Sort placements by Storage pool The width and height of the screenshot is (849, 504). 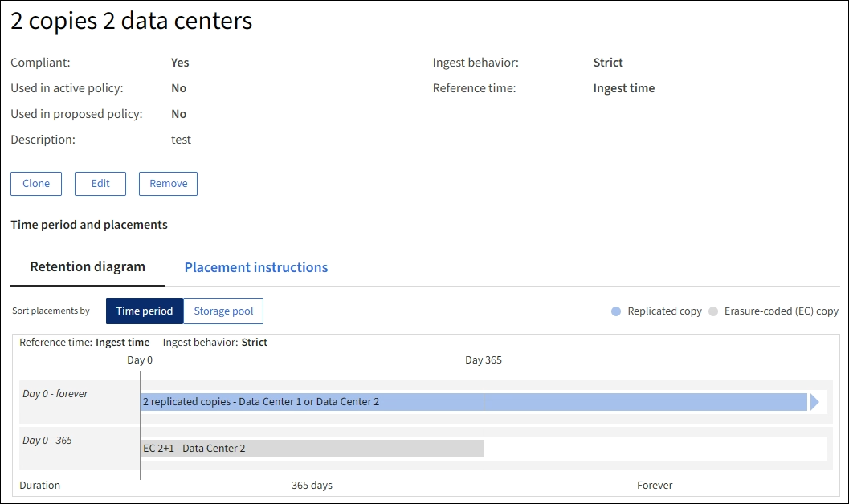[x=223, y=311]
